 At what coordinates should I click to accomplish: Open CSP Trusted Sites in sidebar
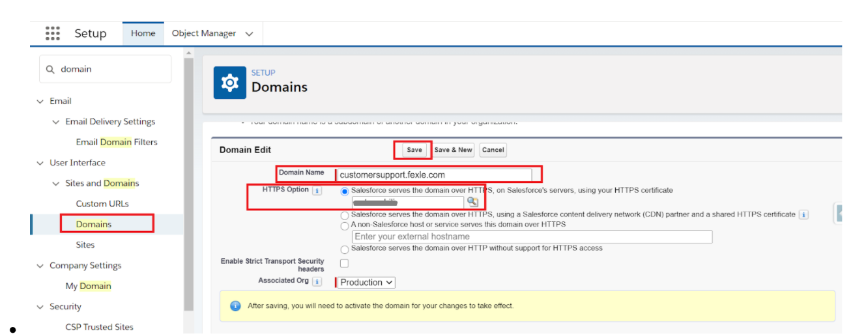99,327
